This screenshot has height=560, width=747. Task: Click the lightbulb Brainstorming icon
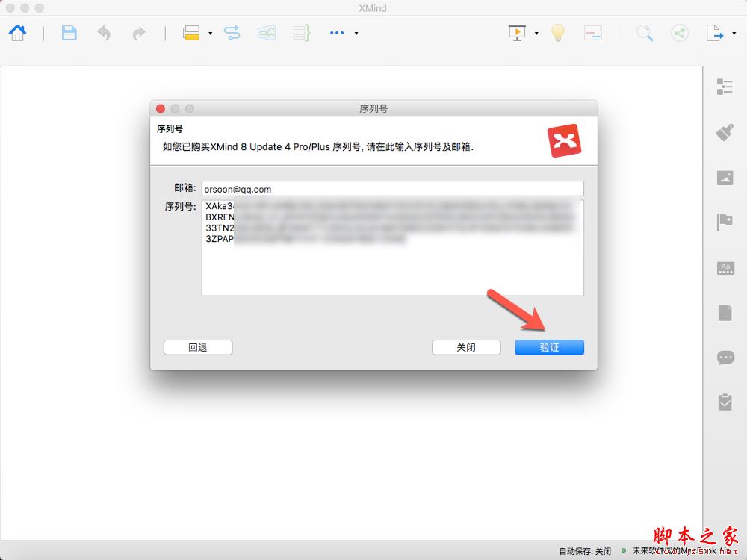coord(557,33)
